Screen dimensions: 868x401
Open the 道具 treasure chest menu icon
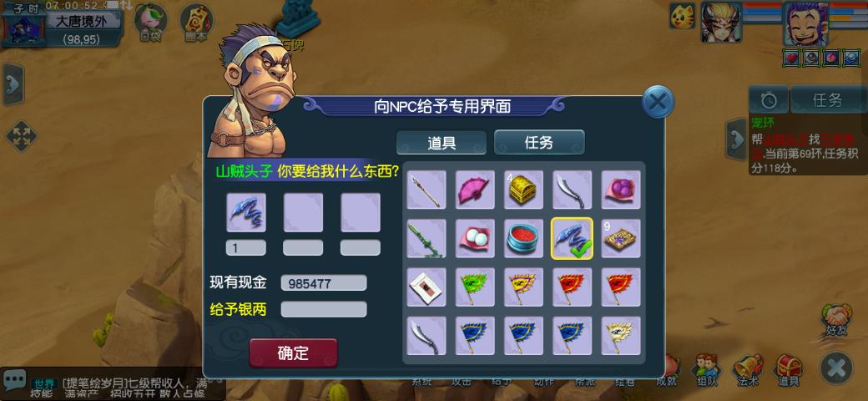point(788,370)
